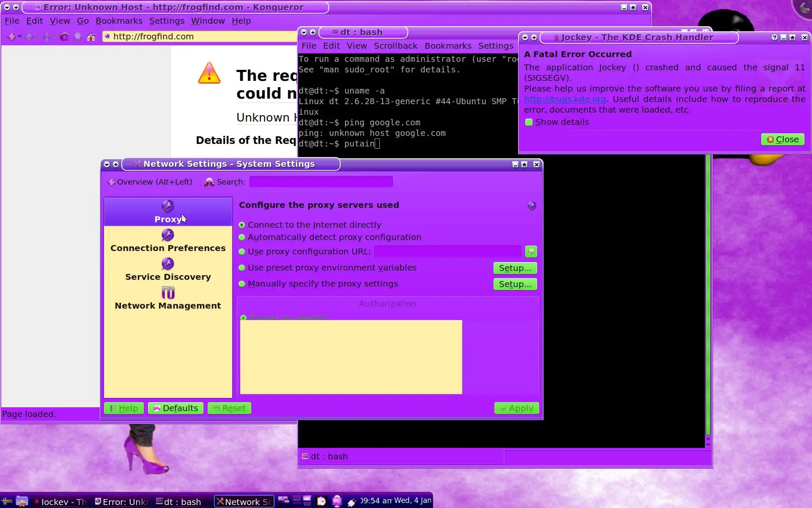Click the Defaults button
This screenshot has width=812, height=508.
click(x=176, y=408)
